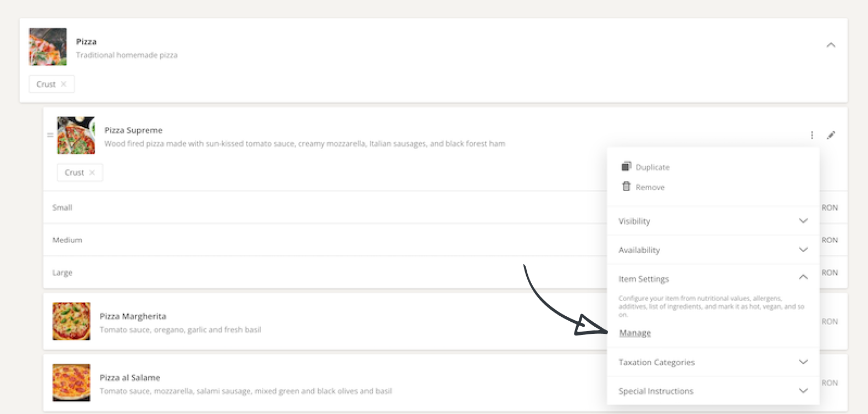Click the Pizza category thumbnail image

48,47
